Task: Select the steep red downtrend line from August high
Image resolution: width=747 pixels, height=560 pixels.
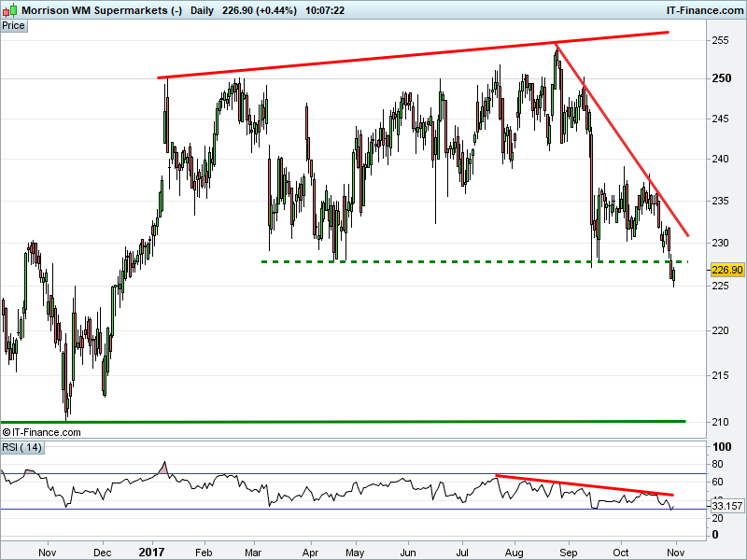Action: [x=622, y=139]
